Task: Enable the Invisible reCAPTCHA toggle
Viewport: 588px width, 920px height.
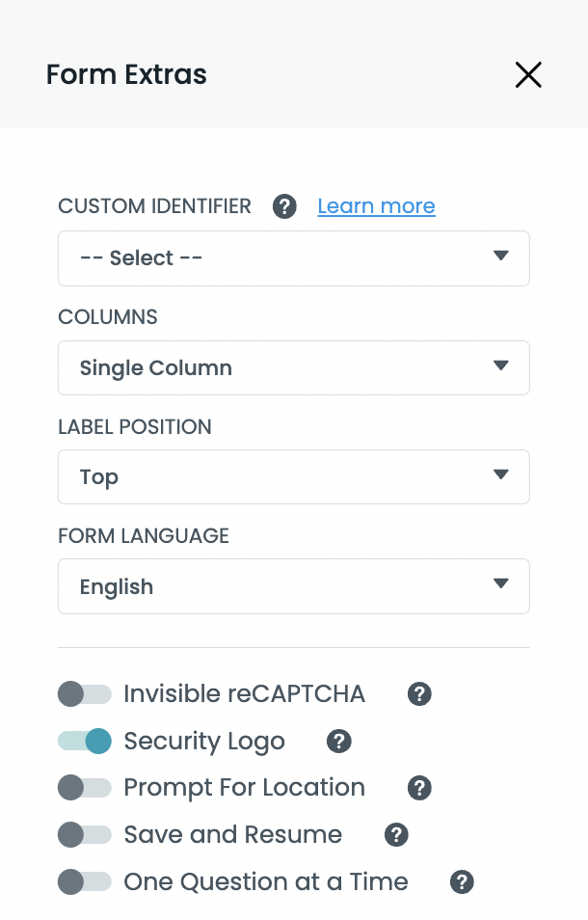Action: coord(85,694)
